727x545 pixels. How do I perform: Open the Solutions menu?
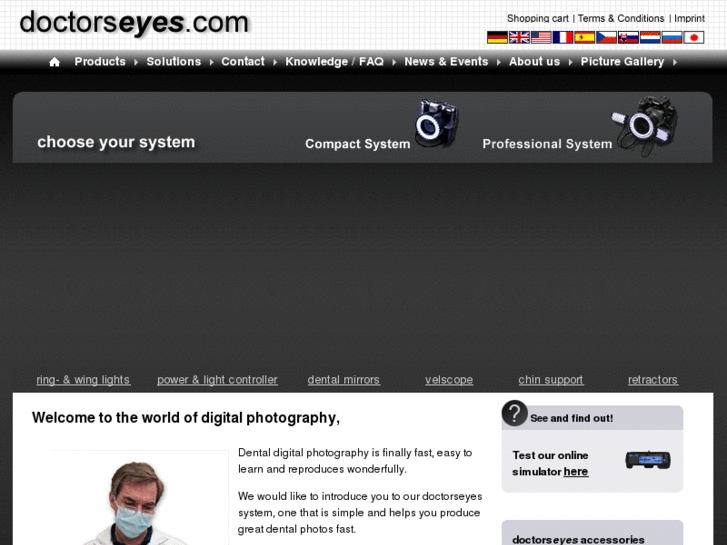tap(173, 62)
